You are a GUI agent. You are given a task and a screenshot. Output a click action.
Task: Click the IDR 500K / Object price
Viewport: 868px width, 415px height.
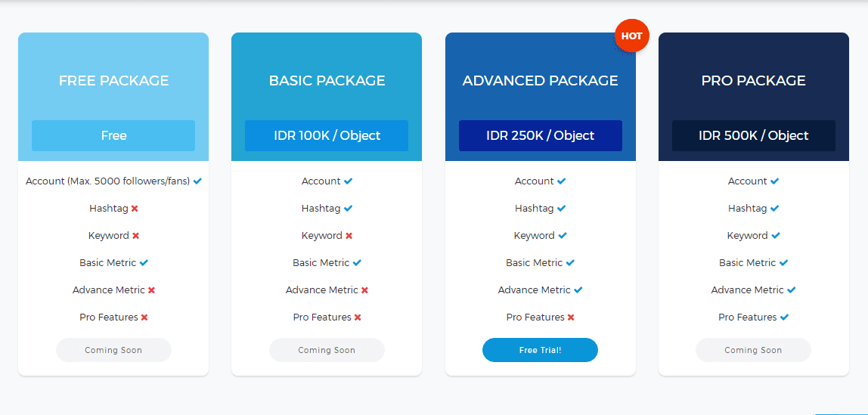753,135
